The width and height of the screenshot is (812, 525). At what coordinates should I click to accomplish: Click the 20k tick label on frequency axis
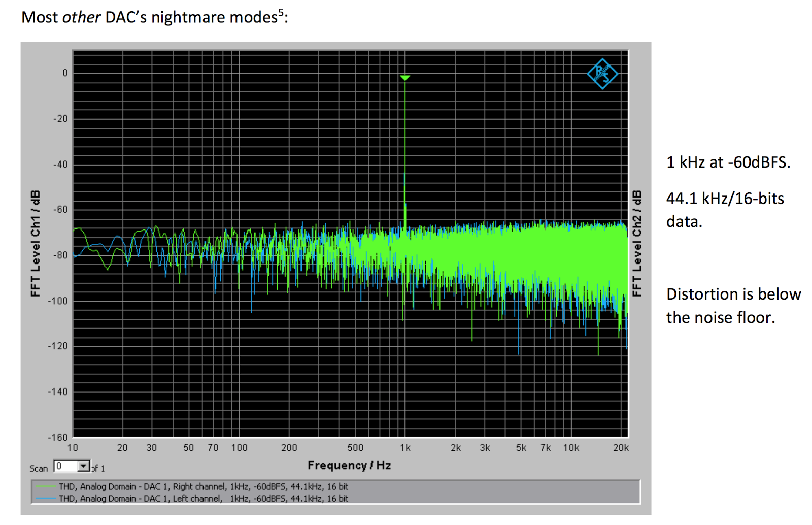pos(621,448)
